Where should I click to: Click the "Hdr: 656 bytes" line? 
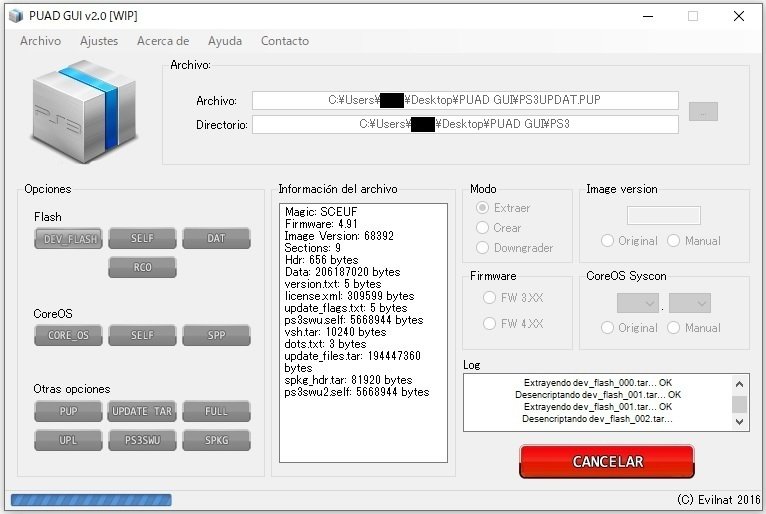tap(321, 259)
